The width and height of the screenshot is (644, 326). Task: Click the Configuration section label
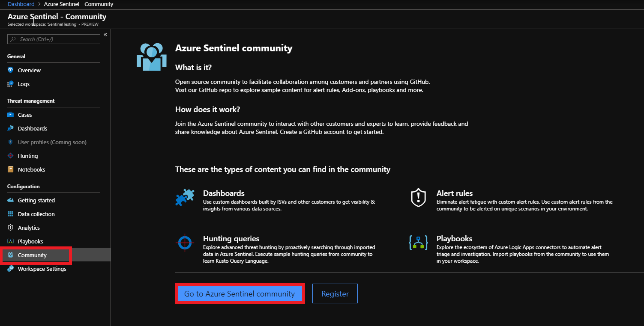click(24, 187)
